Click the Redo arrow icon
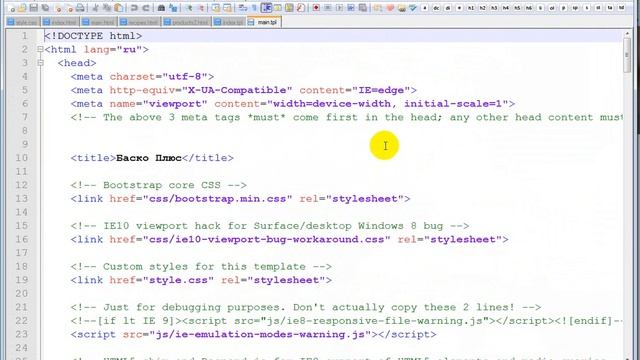Screen dimensions: 640x360 pyautogui.click(x=146, y=8)
